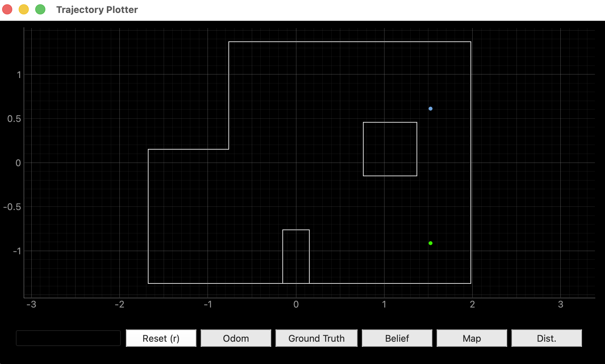Close the Trajectory Plotter window
Screen dimensions: 605x364
pyautogui.click(x=7, y=10)
